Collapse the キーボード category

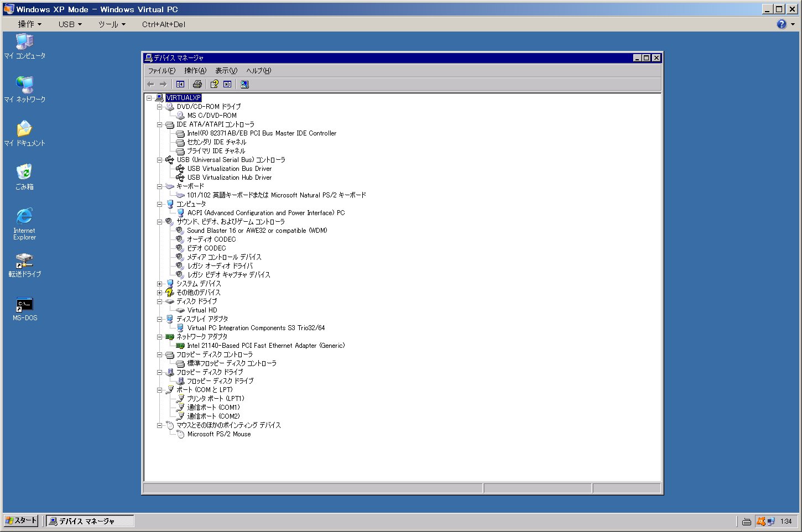point(159,186)
